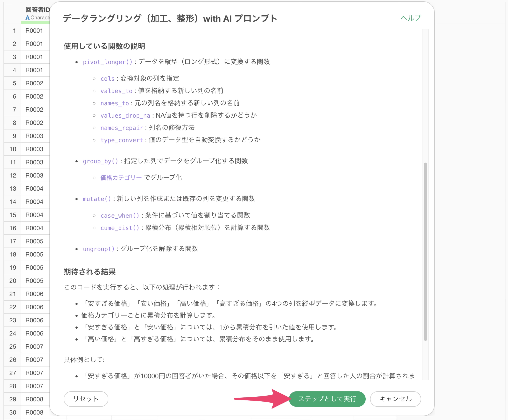
Task: Click the ungroup() function name
Action: [x=99, y=249]
